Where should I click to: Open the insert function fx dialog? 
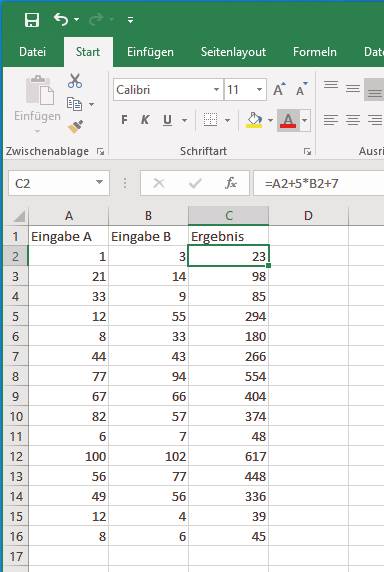coord(231,183)
